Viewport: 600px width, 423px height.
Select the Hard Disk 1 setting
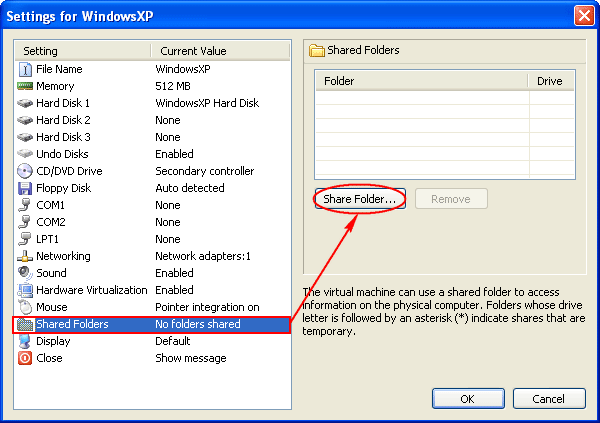(152, 103)
